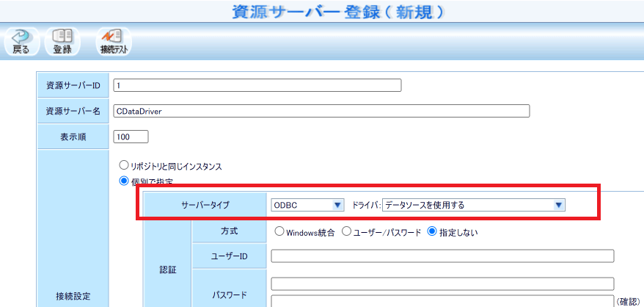Screen dimensions: 644x307
Task: Choose 指定しない authentication method
Action: pyautogui.click(x=432, y=231)
